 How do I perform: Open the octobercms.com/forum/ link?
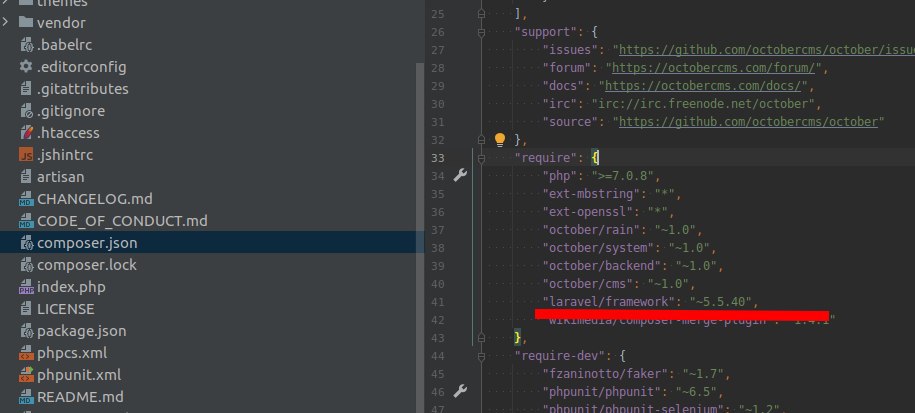pos(713,68)
